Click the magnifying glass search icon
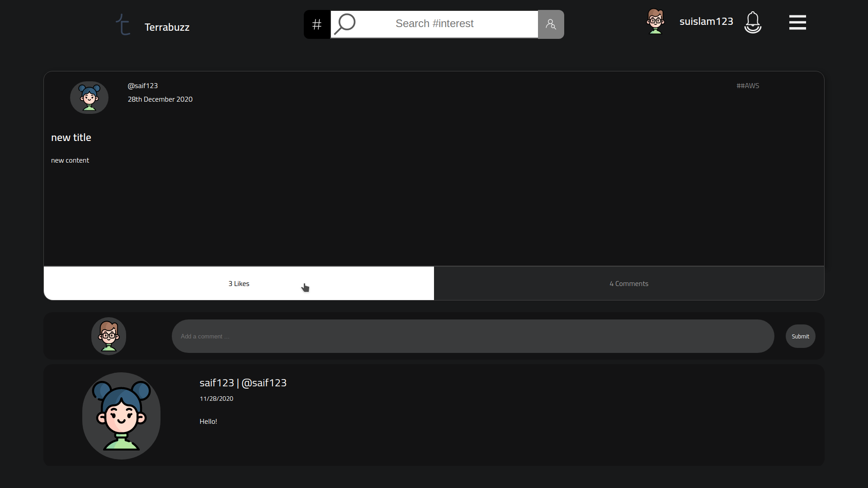 click(345, 24)
